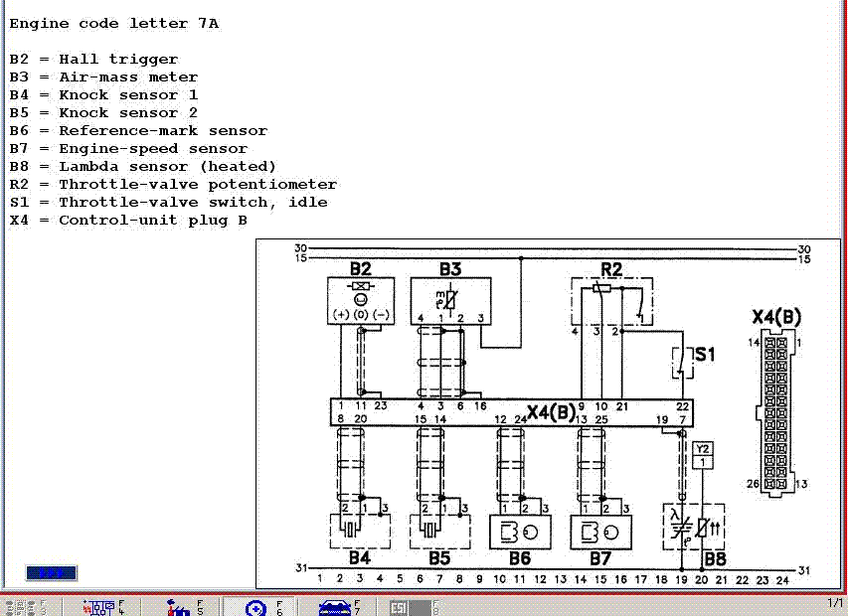Click the F5 toolbar icon
Viewport: 848px width, 616px height.
pyautogui.click(x=179, y=606)
